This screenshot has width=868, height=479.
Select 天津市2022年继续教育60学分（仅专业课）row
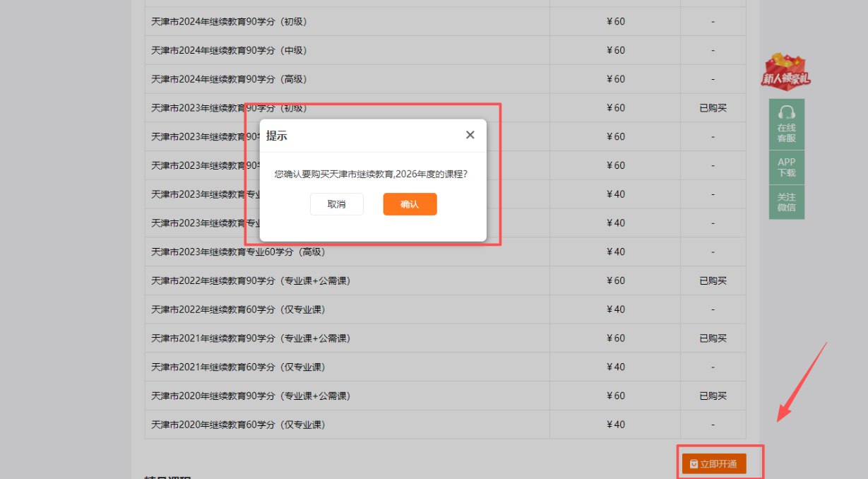pos(240,309)
